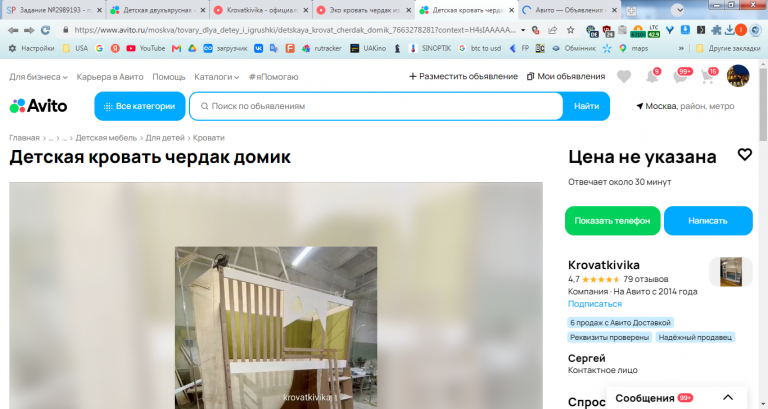The width and height of the screenshot is (768, 409).
Task: Go to Главная breadcrumb
Action: pos(24,138)
